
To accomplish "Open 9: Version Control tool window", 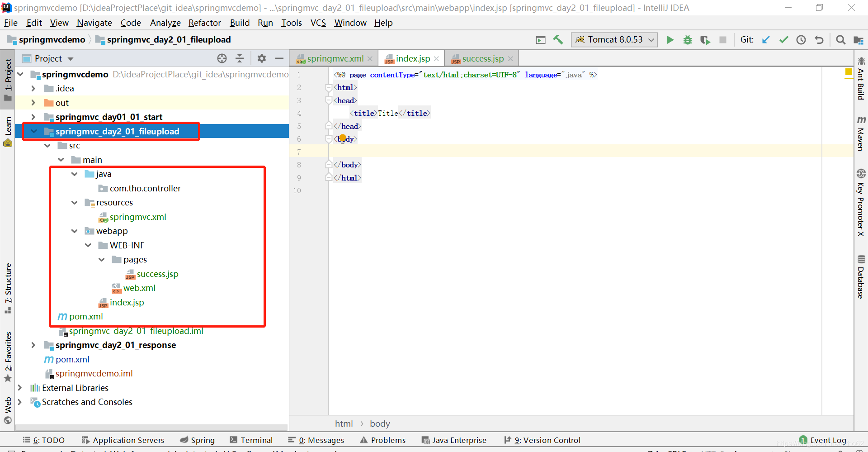I will 542,440.
